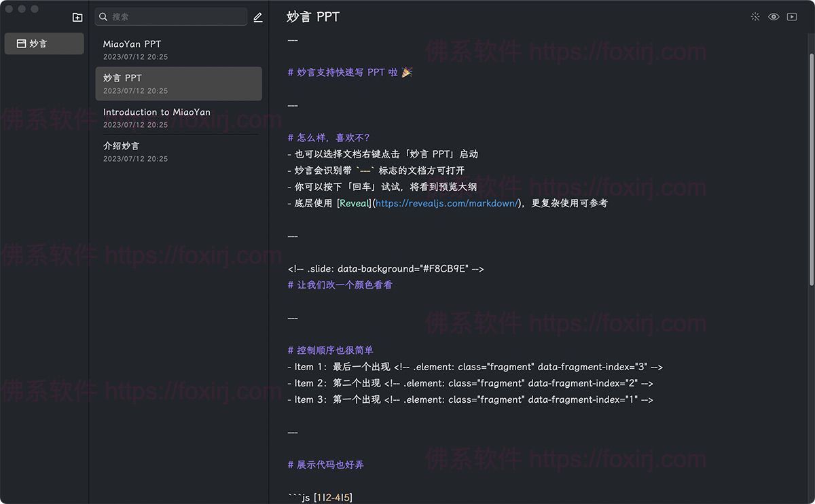
Task: Toggle preview mode using the eye icon
Action: pyautogui.click(x=774, y=16)
